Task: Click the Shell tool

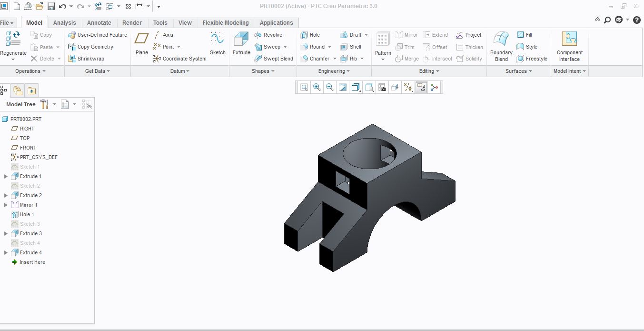Action: (x=351, y=47)
